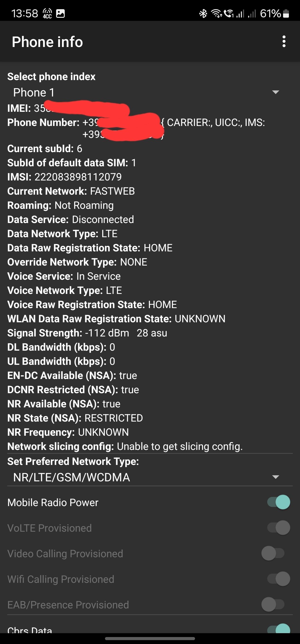Tap the 4CC carrier aggregation icon
300x644 pixels.
click(x=47, y=13)
